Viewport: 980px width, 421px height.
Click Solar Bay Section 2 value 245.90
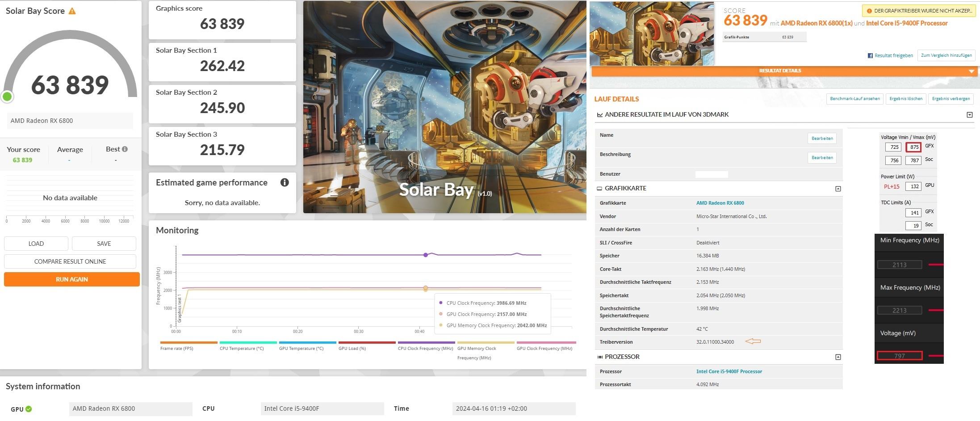click(x=222, y=108)
